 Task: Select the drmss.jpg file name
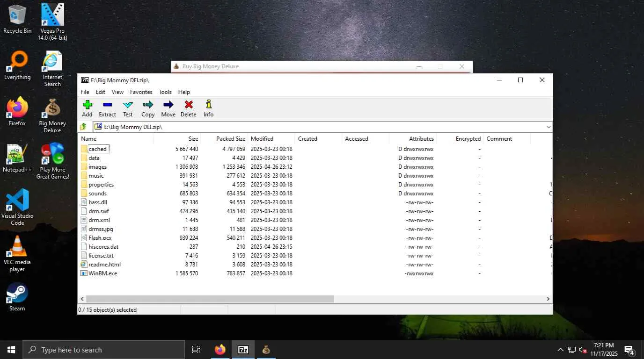pos(101,229)
